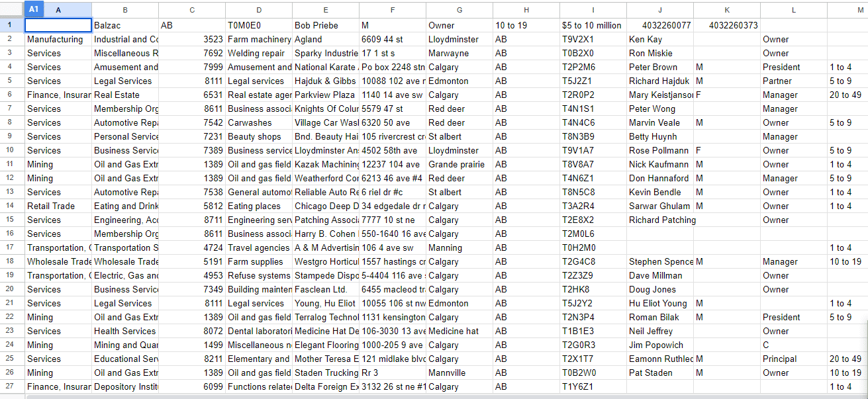868x399 pixels.
Task: Select the Balzac cell
Action: pos(125,25)
